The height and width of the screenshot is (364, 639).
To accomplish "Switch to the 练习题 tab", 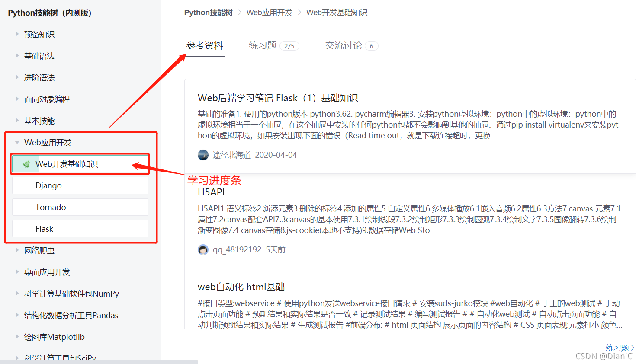I will [x=263, y=45].
